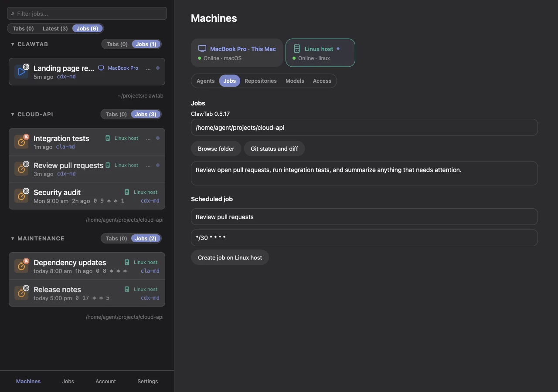Click the Browse folder button

click(x=216, y=149)
